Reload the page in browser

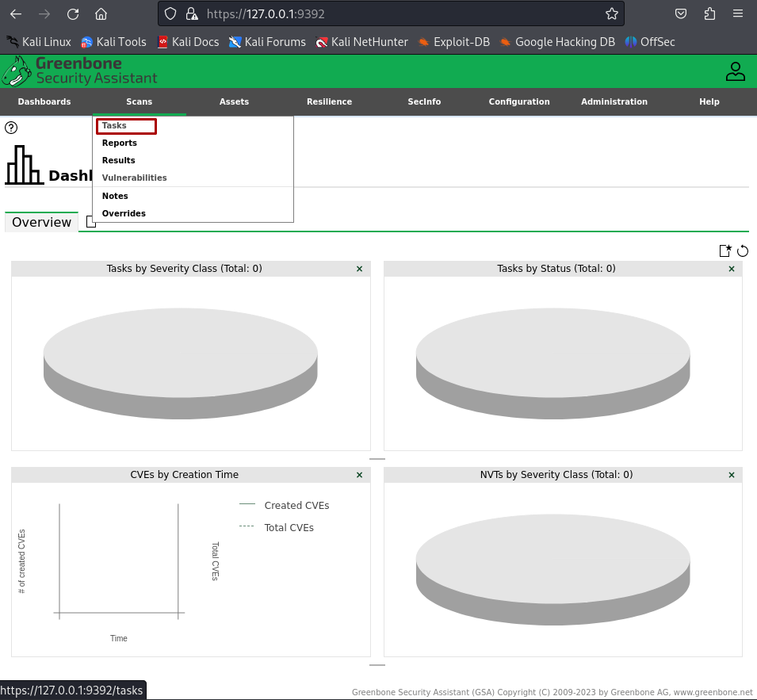(73, 13)
